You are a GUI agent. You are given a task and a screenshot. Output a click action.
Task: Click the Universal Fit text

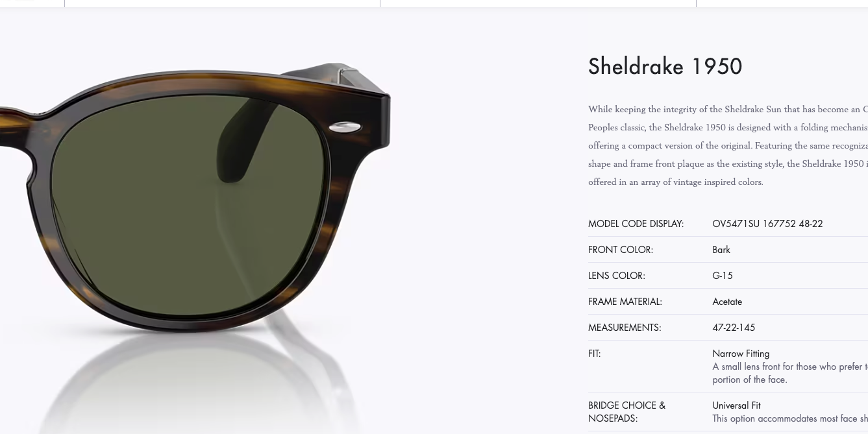(736, 405)
